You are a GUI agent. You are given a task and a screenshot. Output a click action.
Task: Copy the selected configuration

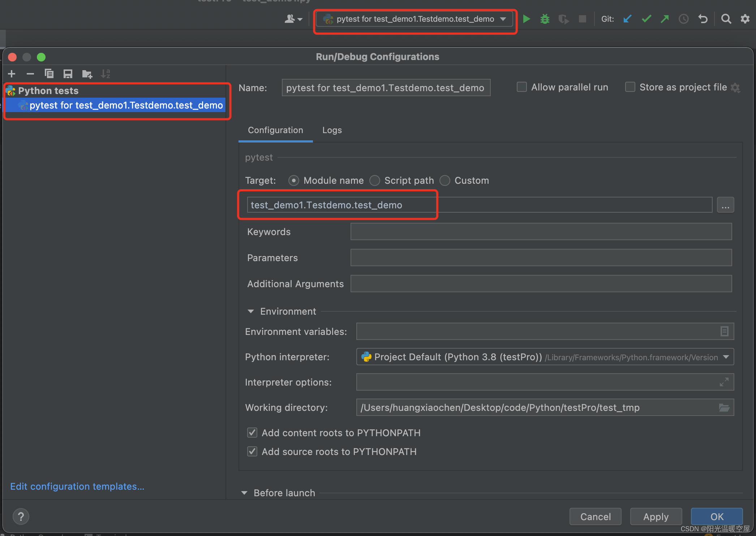click(x=49, y=74)
